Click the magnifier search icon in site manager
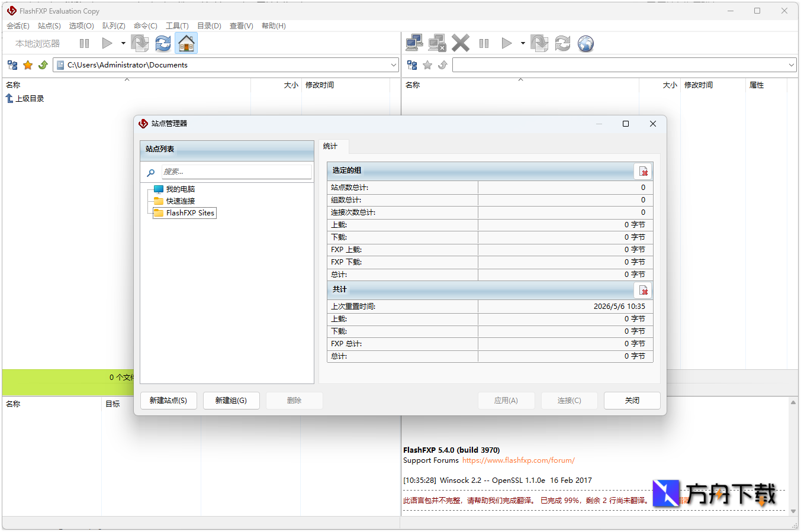The width and height of the screenshot is (801, 532). [x=151, y=172]
